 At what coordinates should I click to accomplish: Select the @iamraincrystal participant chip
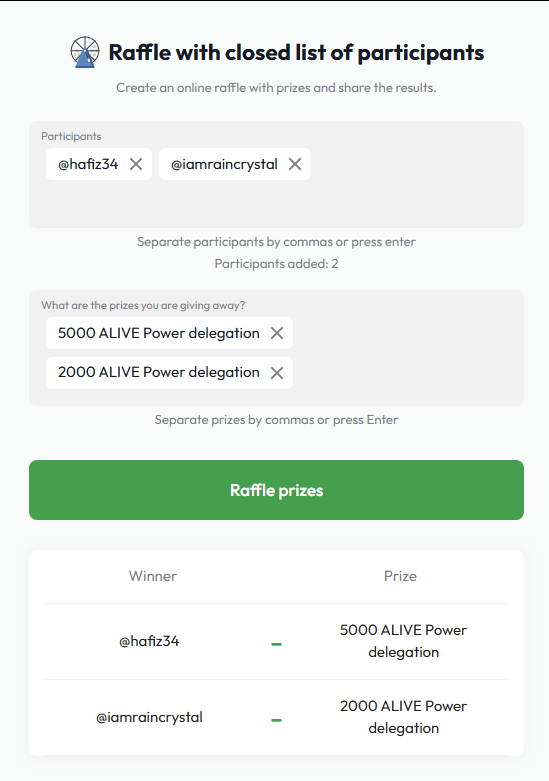pos(224,164)
